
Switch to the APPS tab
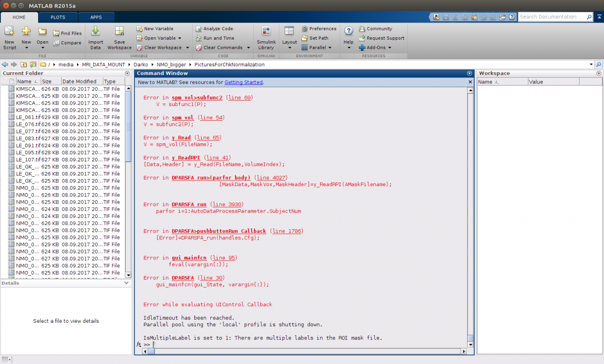pos(96,17)
